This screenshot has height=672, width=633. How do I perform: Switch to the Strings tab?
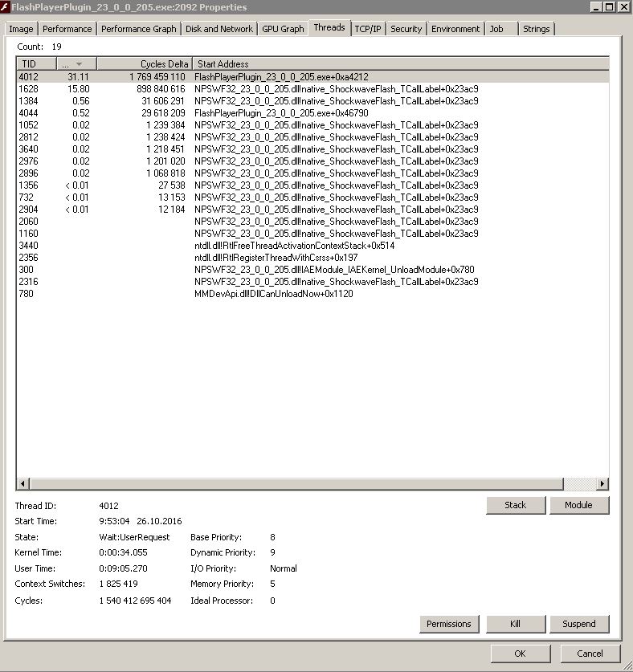536,29
